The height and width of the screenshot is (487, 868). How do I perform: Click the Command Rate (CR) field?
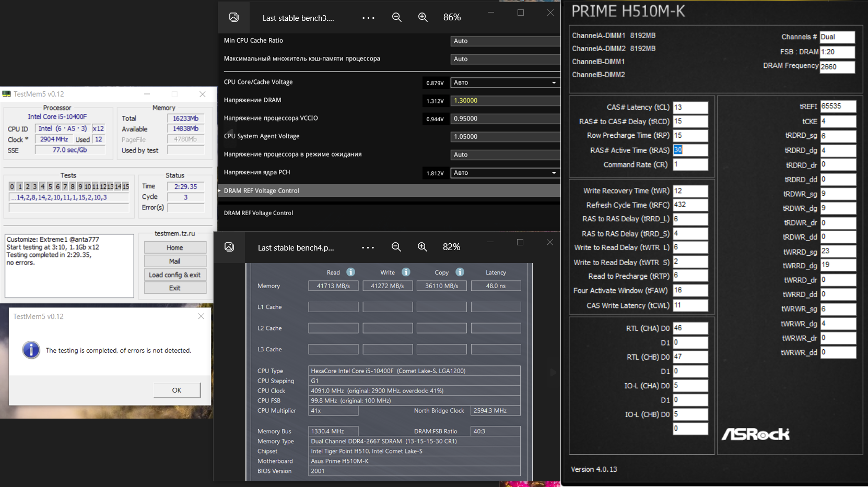[690, 164]
